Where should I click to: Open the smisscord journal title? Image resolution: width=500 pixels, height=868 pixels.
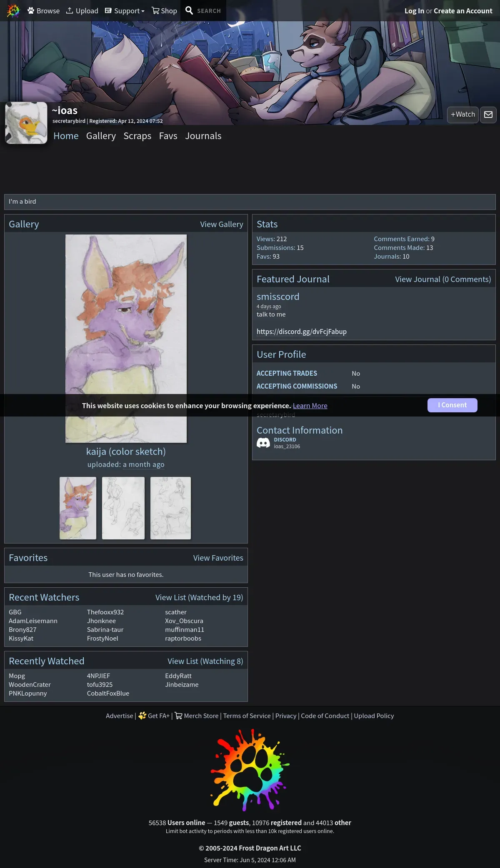pos(278,297)
